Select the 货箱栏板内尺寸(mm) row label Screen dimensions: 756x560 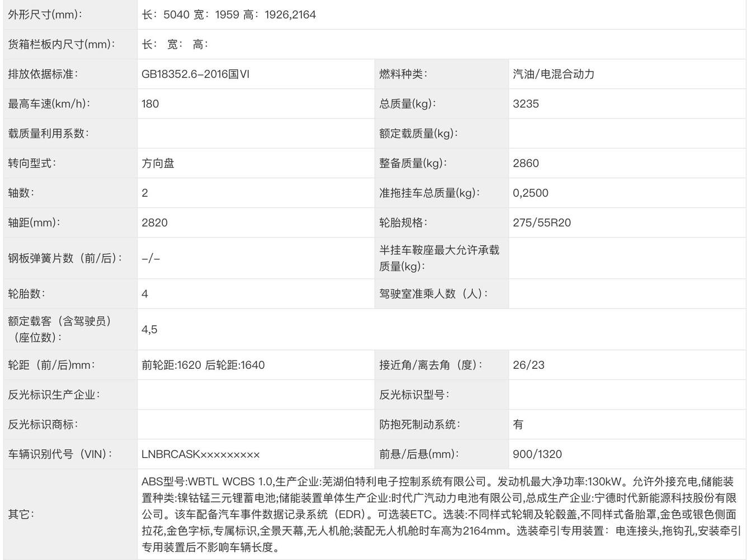(62, 44)
